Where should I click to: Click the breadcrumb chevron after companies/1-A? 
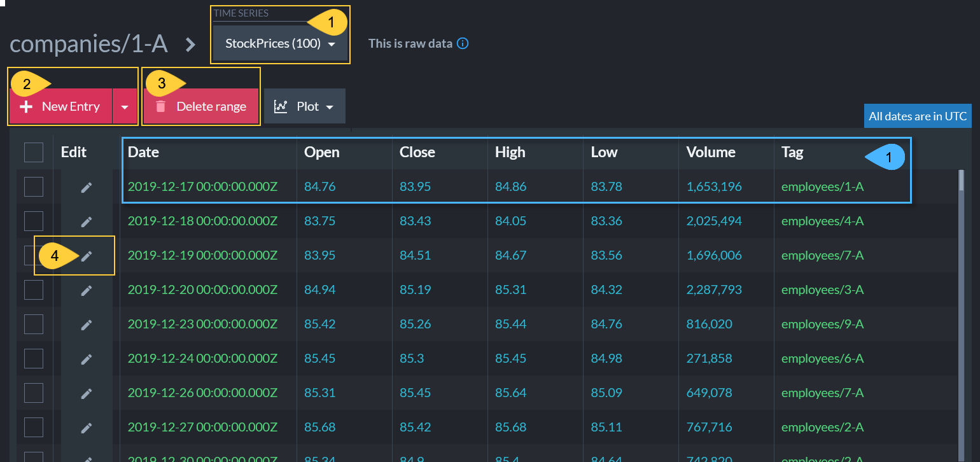tap(190, 45)
